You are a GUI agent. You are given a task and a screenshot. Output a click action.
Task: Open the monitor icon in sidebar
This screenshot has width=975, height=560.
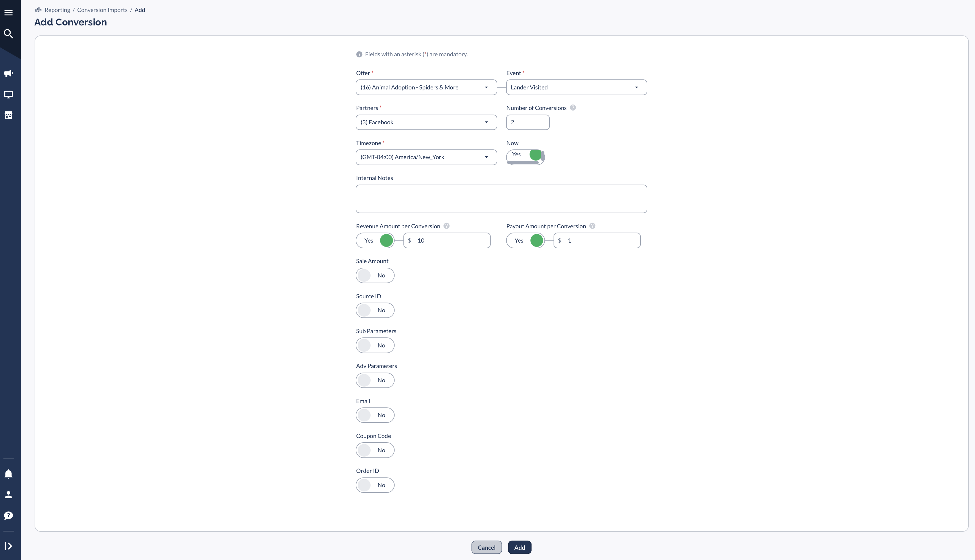(9, 94)
